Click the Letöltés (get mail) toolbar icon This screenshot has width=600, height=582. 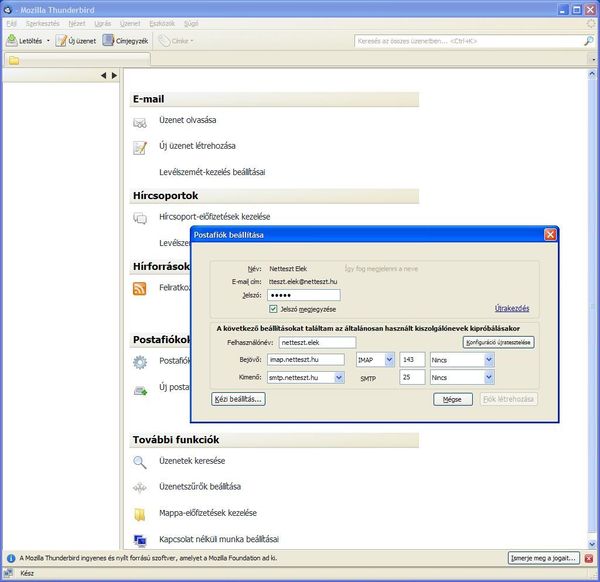pos(12,41)
